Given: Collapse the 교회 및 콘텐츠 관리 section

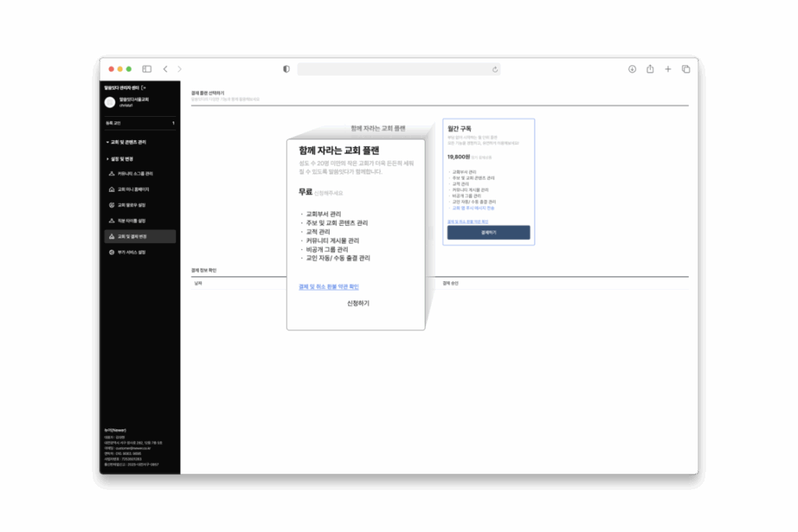Looking at the screenshot, I should pos(126,143).
